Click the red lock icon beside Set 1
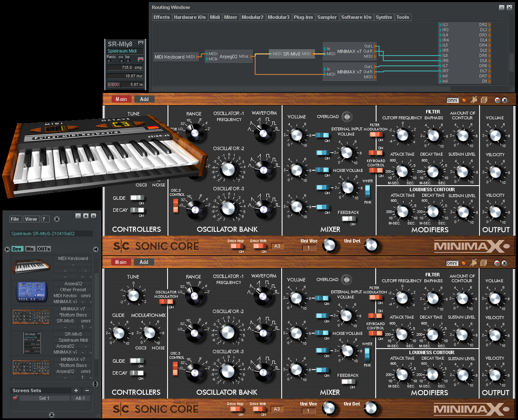 [16, 398]
